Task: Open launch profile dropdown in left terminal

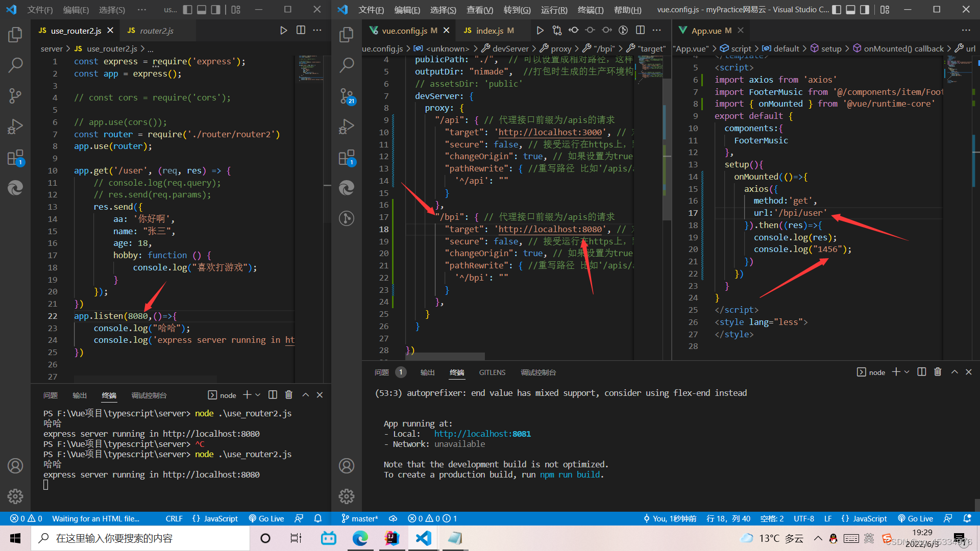Action: coord(258,395)
